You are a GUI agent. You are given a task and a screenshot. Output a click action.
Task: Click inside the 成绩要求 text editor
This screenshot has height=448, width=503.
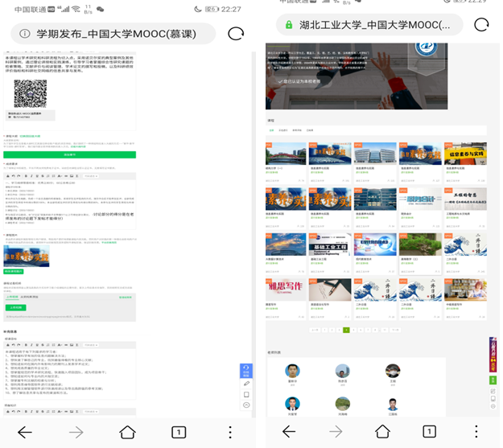[x=69, y=204]
